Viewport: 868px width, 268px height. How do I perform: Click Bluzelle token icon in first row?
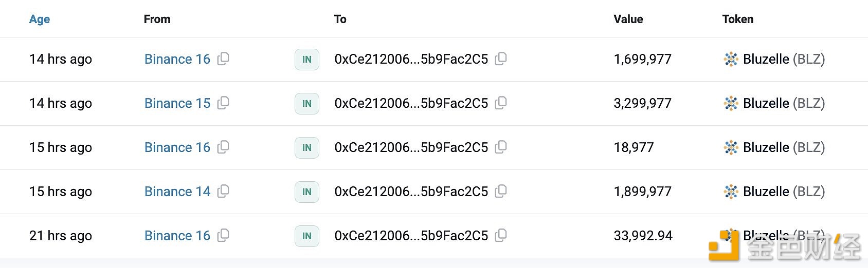click(731, 59)
